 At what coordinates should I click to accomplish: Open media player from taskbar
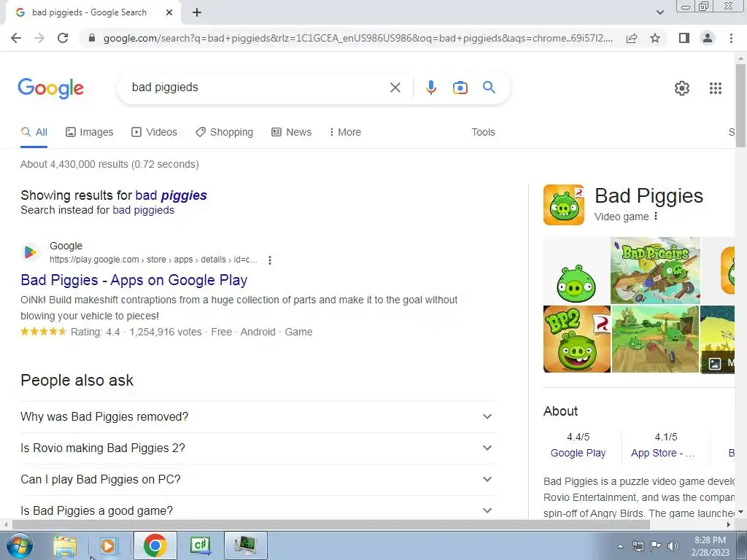108,545
